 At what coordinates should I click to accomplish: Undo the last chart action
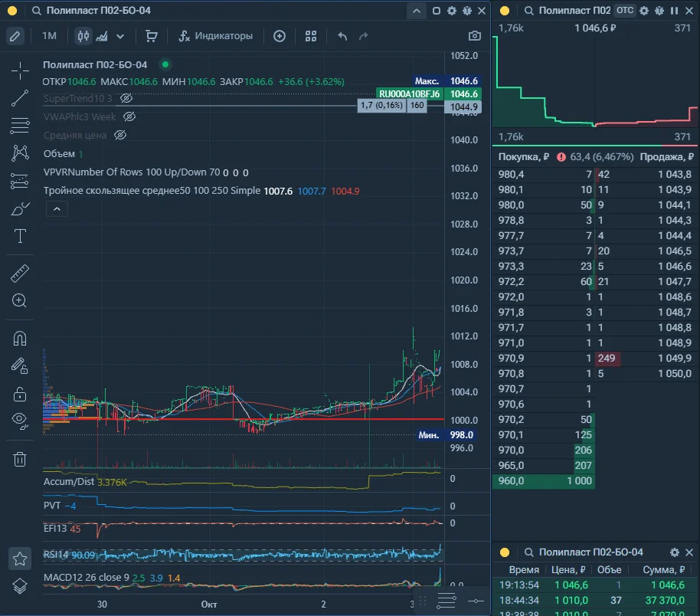[x=342, y=36]
